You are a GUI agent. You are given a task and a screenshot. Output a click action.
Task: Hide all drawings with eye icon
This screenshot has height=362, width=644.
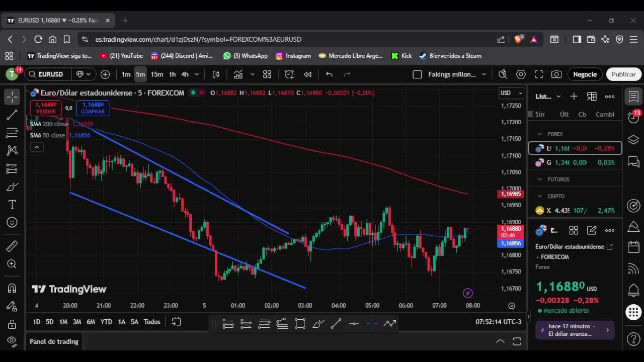pos(12,341)
